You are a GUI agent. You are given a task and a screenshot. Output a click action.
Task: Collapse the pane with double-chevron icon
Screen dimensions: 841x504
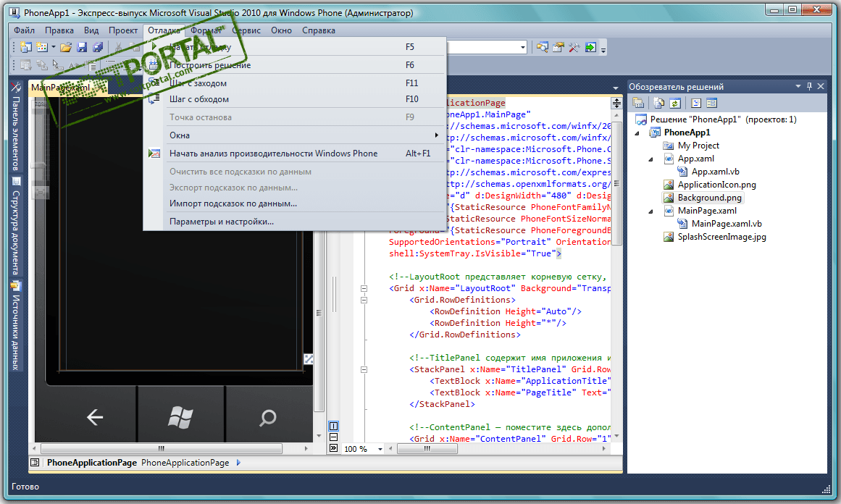pyautogui.click(x=334, y=448)
